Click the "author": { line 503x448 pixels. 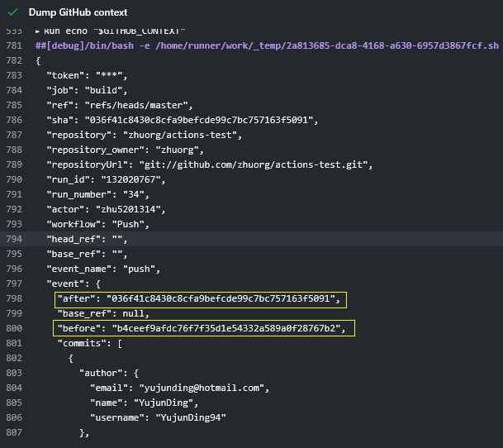(109, 373)
